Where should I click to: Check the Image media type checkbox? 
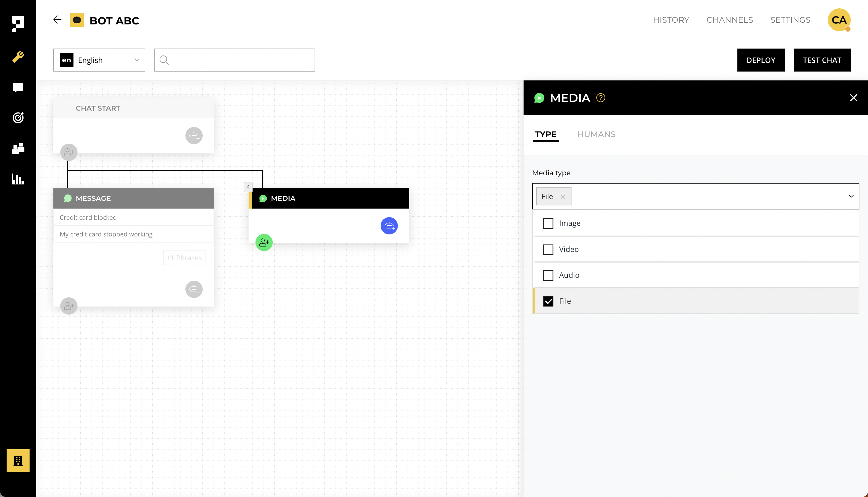[x=548, y=223]
